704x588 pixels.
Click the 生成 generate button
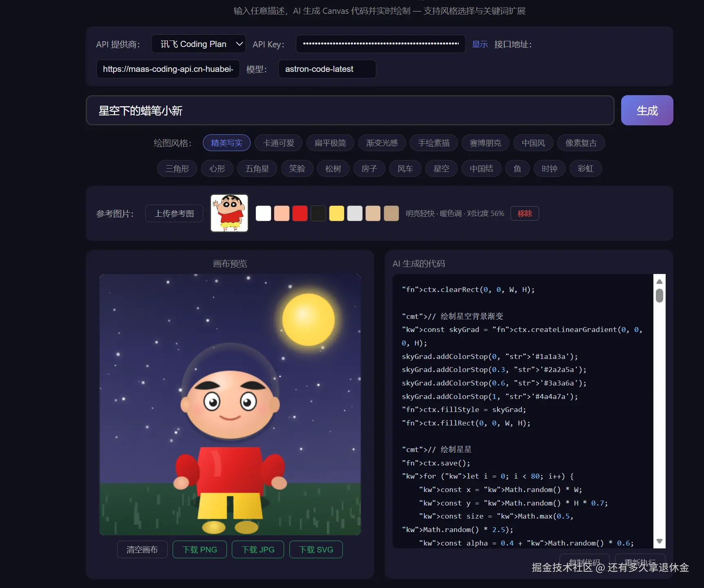[x=647, y=110]
